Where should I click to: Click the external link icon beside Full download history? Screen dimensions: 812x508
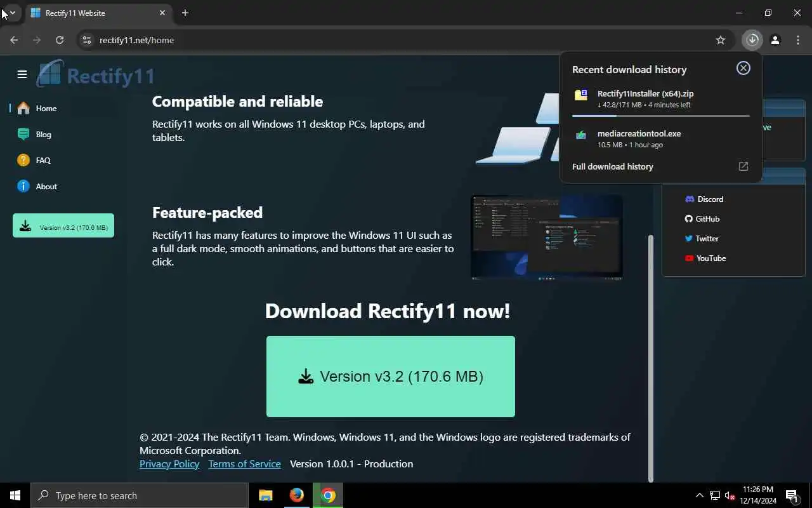click(x=743, y=166)
